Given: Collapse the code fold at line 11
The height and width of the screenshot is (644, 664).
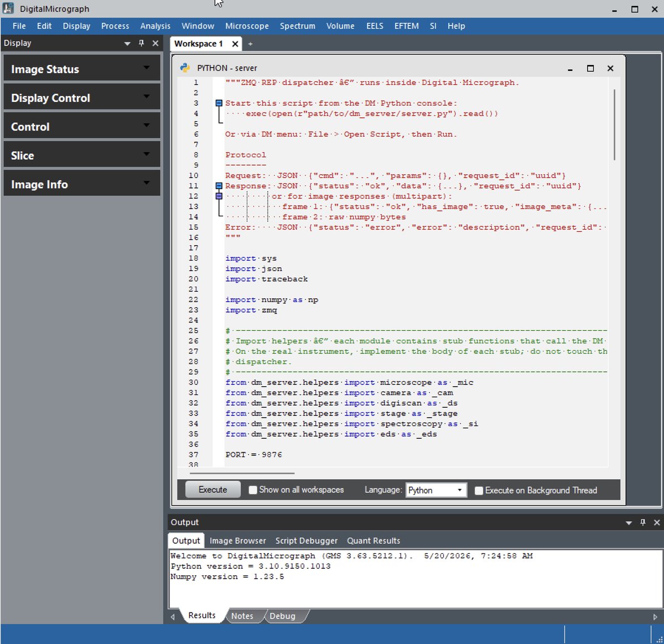Looking at the screenshot, I should point(219,186).
